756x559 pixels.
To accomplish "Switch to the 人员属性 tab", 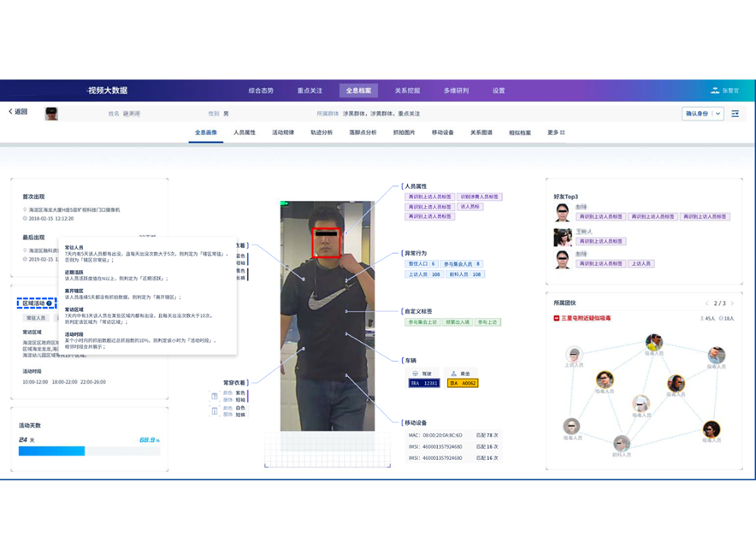I will point(245,132).
